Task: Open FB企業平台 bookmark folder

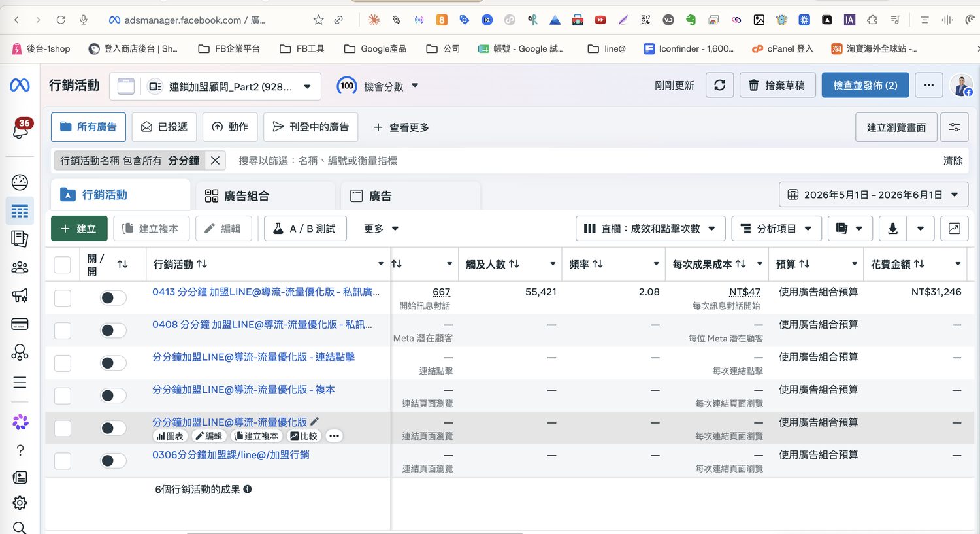Action: (x=229, y=48)
